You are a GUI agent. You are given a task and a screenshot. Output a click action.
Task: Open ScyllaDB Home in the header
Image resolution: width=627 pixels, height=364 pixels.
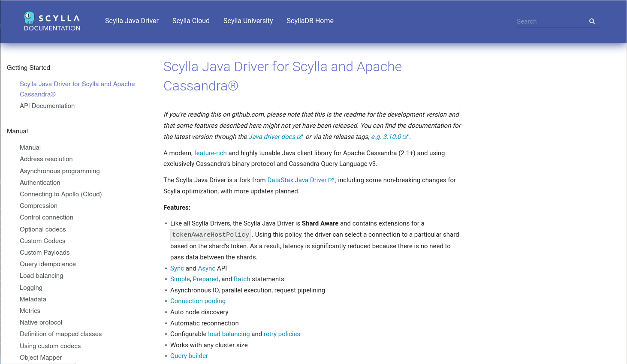tap(310, 21)
